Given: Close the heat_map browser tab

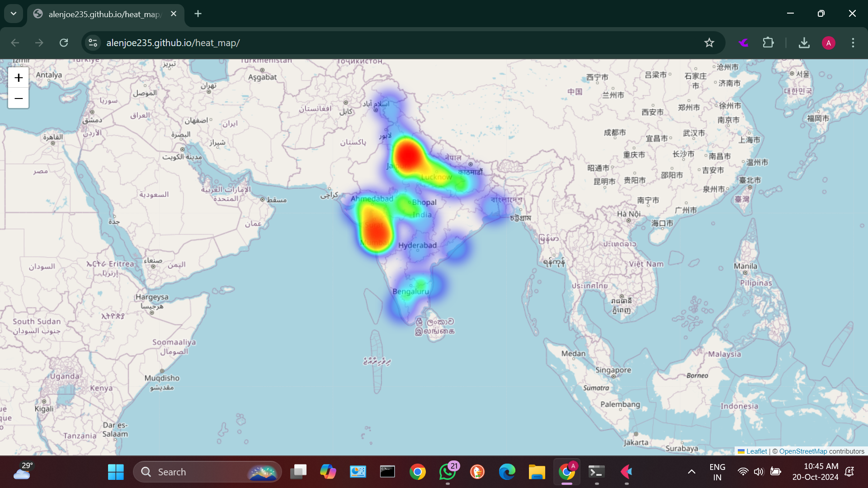Looking at the screenshot, I should (x=174, y=14).
